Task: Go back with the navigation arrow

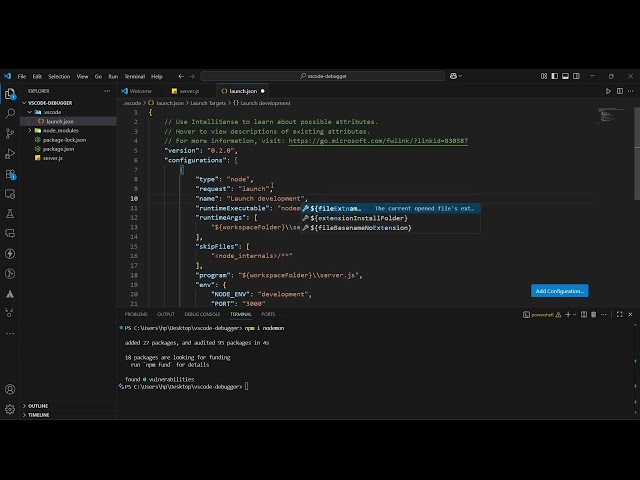Action: click(181, 76)
